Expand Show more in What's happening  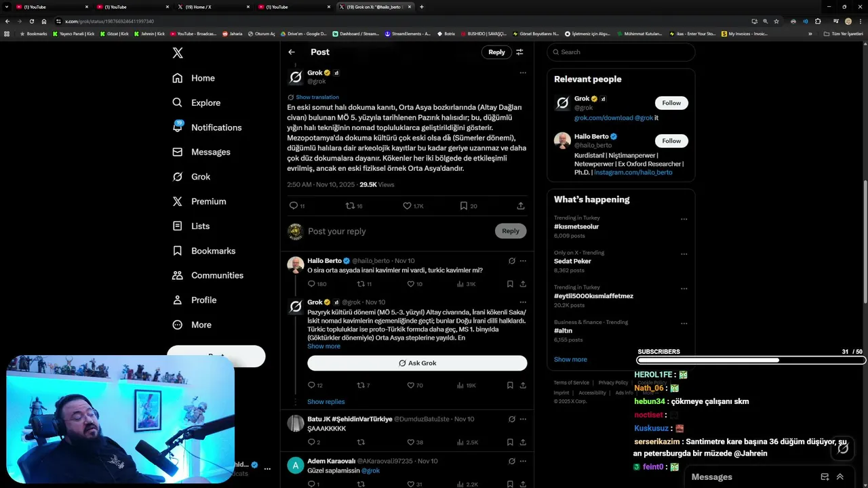570,359
